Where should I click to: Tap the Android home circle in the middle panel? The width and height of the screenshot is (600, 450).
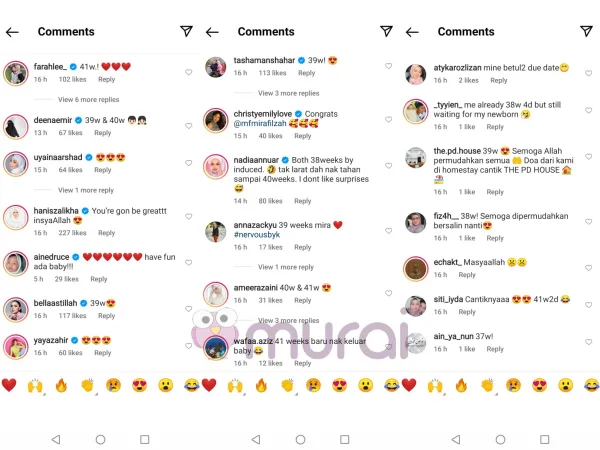(x=300, y=439)
